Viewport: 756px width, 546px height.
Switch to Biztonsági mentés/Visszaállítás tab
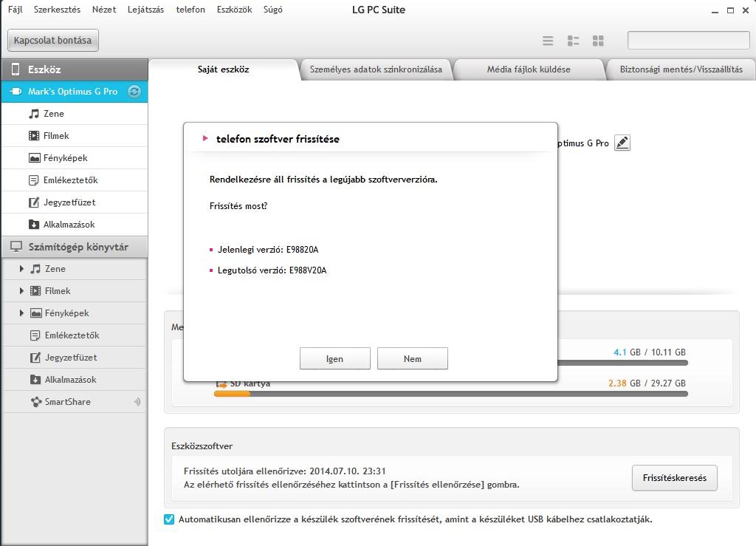tap(681, 69)
